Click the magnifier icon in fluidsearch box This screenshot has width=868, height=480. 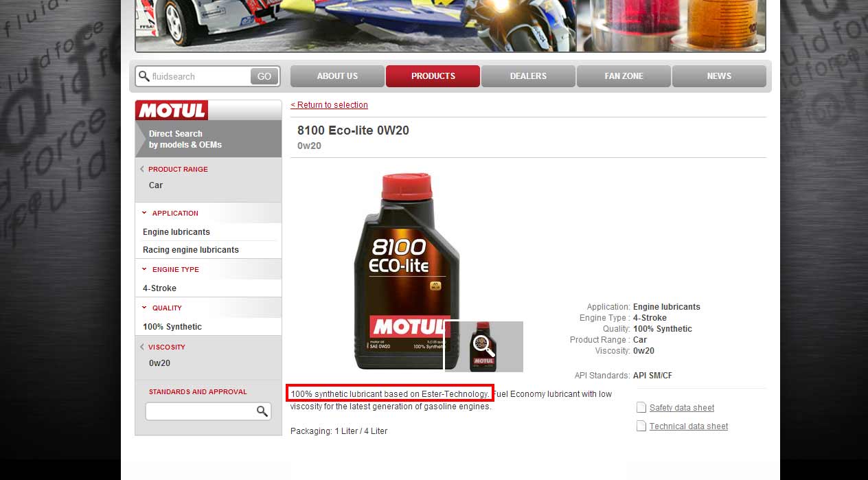point(144,76)
